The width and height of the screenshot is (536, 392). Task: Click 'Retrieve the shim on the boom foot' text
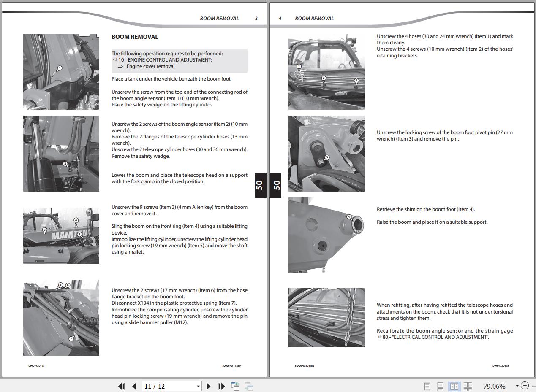(x=426, y=209)
